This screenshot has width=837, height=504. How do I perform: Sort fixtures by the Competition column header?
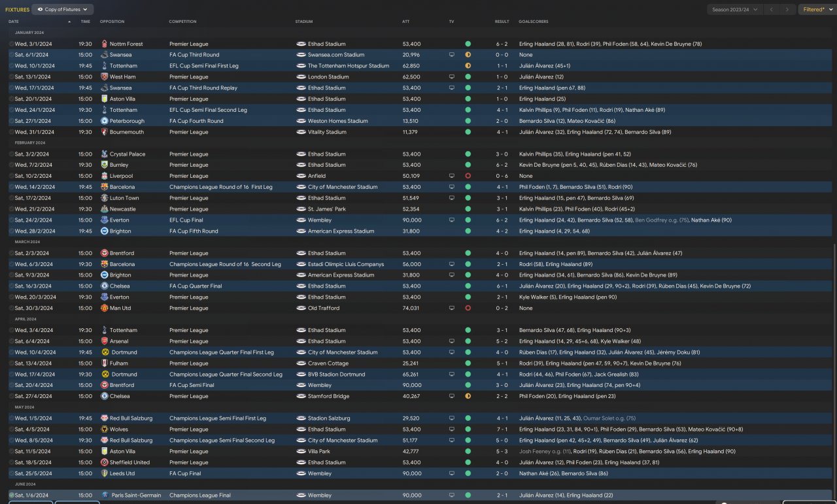[182, 22]
